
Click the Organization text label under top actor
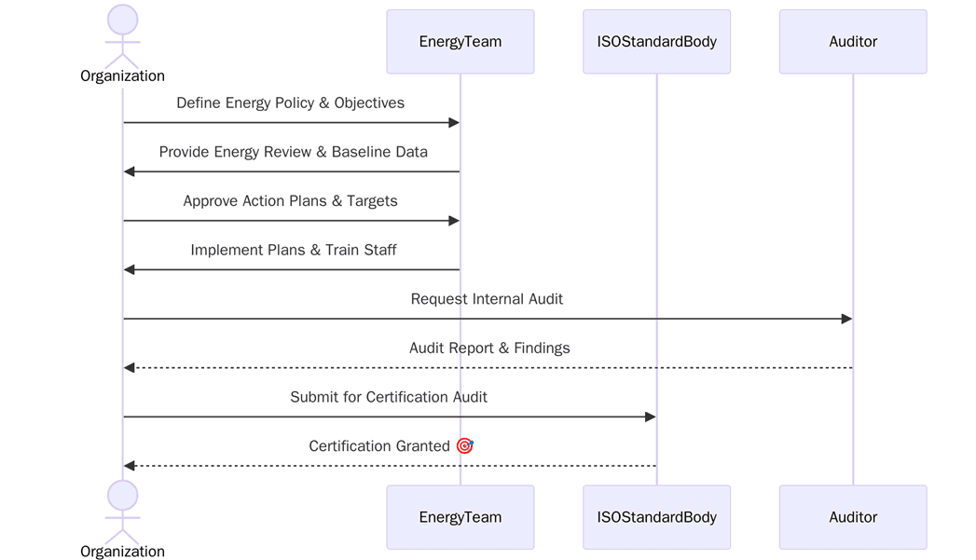(x=122, y=76)
